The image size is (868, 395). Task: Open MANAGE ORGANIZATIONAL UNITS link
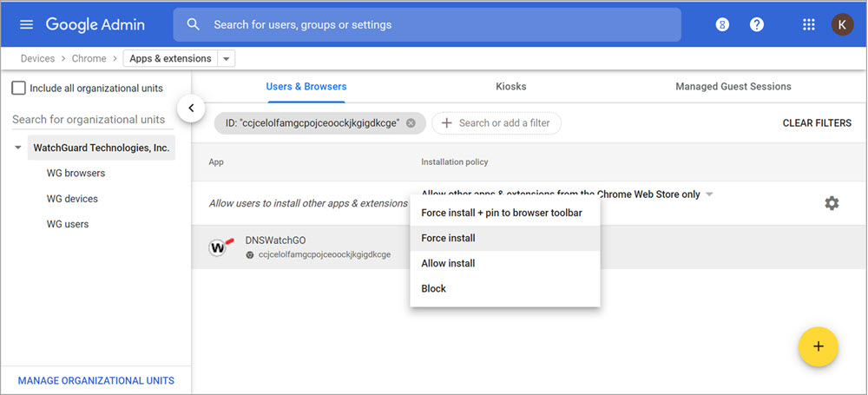(96, 380)
